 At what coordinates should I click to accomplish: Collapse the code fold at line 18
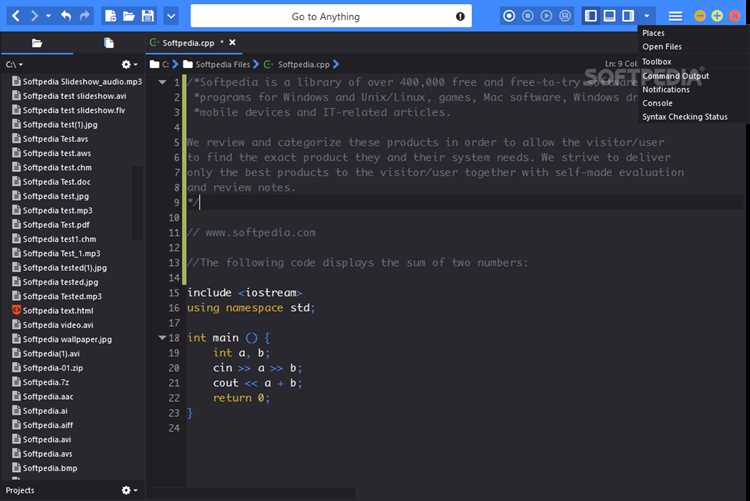pyautogui.click(x=162, y=338)
